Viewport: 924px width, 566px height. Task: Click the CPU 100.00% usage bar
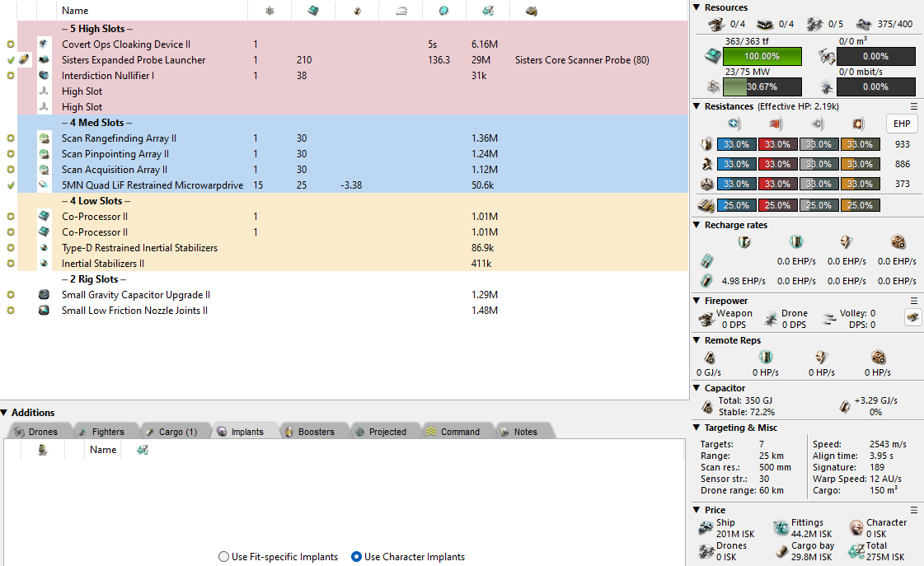click(762, 56)
